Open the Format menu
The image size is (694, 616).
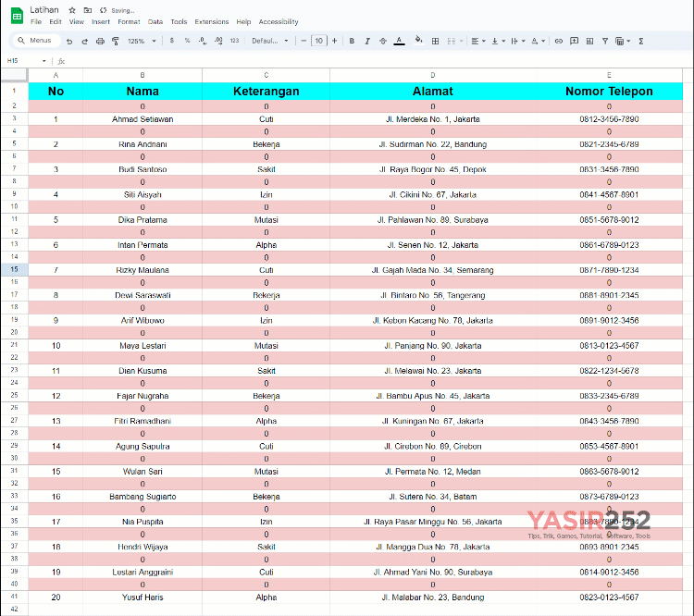(129, 21)
